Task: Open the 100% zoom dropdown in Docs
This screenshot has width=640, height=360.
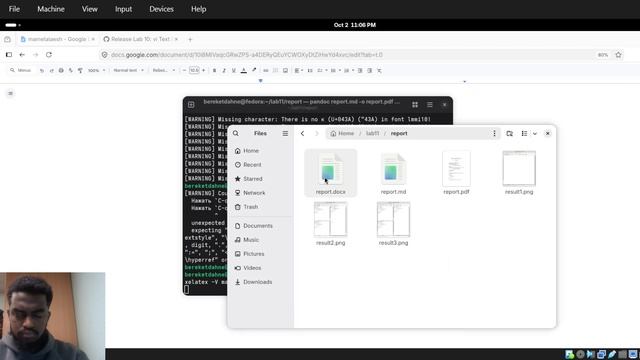Action: [x=96, y=71]
